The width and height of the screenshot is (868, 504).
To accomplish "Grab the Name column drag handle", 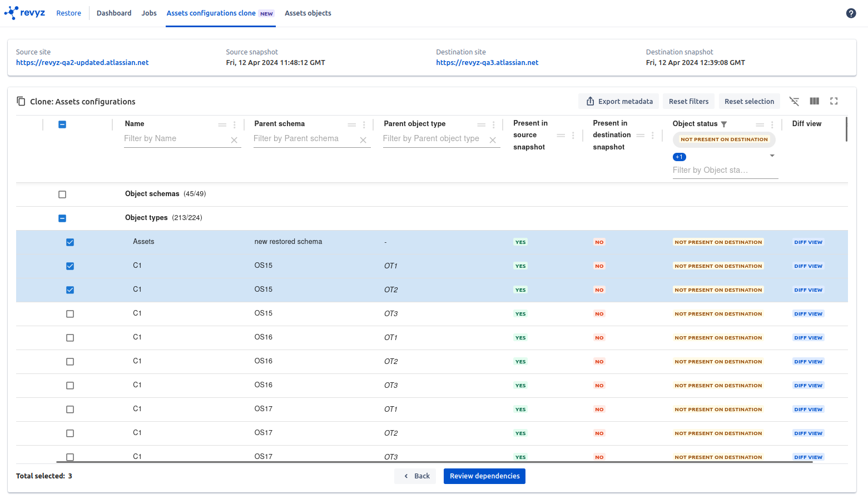I will pos(222,124).
